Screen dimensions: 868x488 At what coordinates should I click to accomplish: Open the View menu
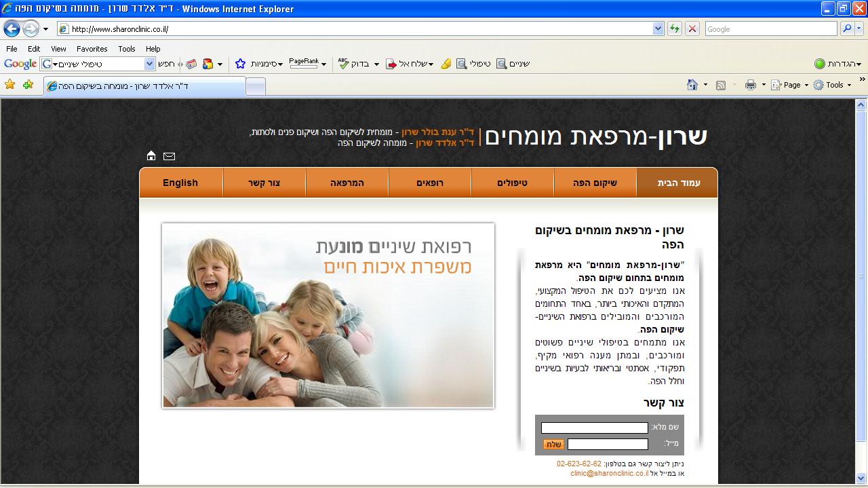click(x=58, y=49)
